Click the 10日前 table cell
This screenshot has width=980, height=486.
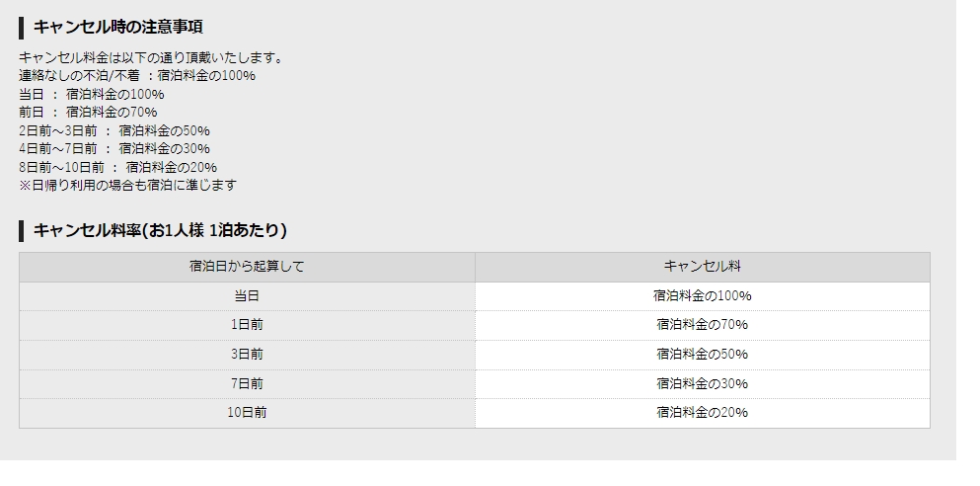[247, 413]
